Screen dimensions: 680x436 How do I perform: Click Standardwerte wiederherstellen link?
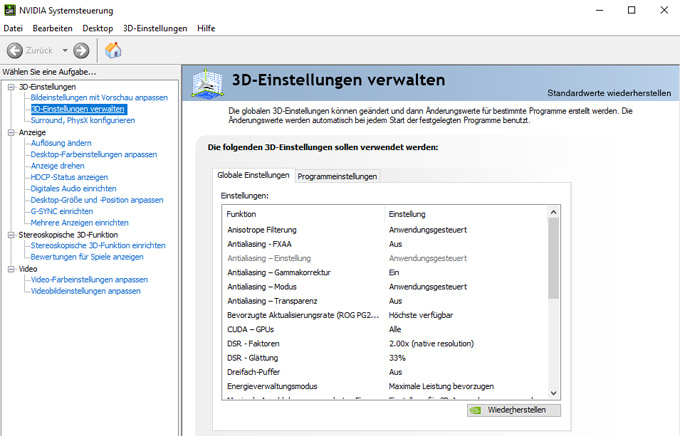[609, 93]
